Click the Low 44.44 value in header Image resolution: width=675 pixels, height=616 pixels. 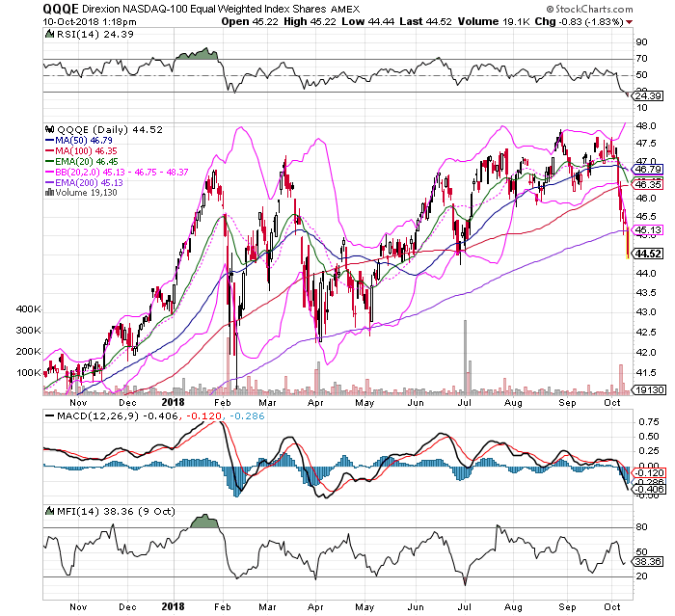click(368, 21)
